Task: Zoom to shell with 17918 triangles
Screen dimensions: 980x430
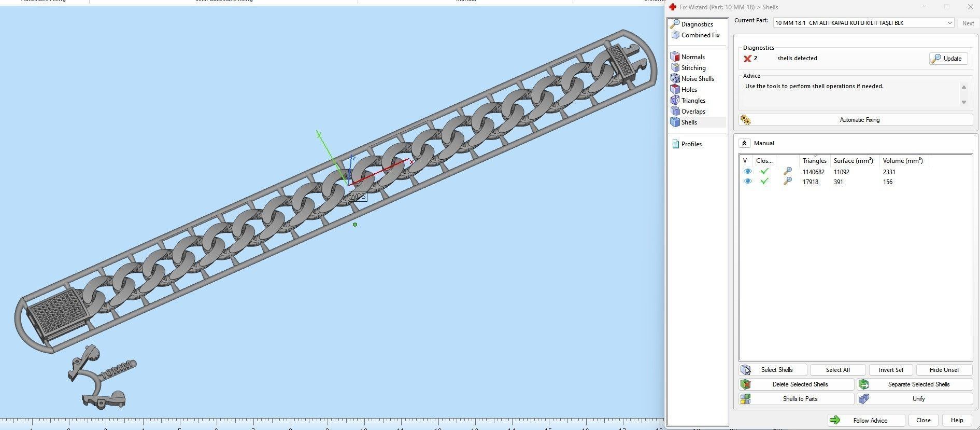Action: point(787,181)
